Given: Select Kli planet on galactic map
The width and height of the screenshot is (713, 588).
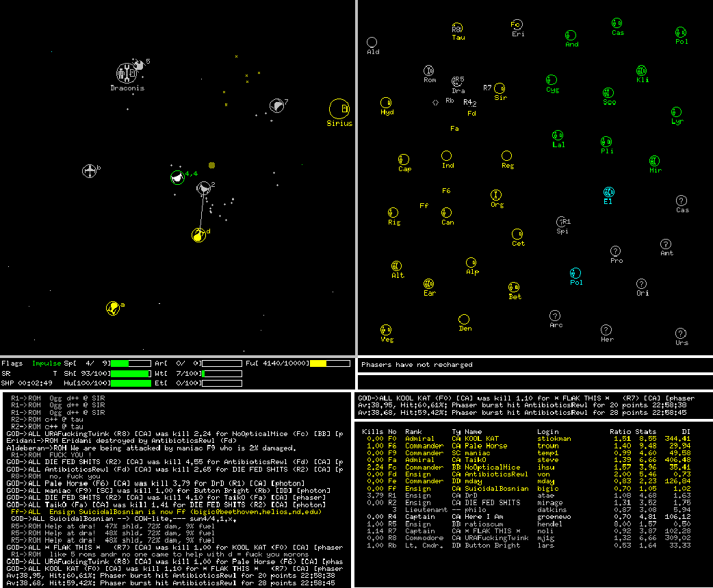Looking at the screenshot, I should point(642,71).
